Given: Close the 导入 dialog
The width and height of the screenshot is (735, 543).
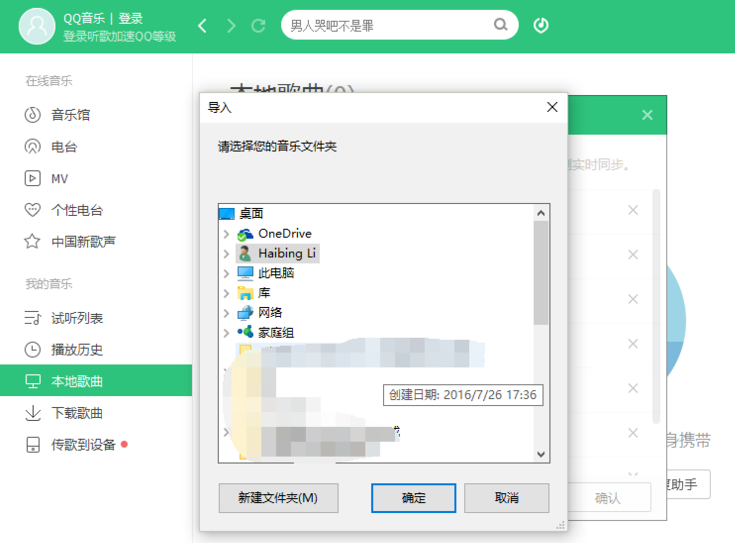Looking at the screenshot, I should [552, 107].
